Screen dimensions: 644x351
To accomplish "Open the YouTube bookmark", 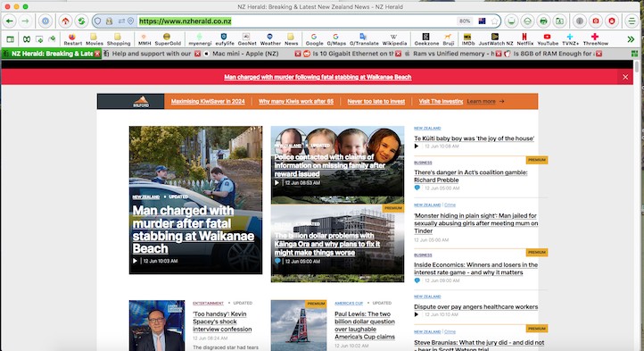I will pos(548,39).
